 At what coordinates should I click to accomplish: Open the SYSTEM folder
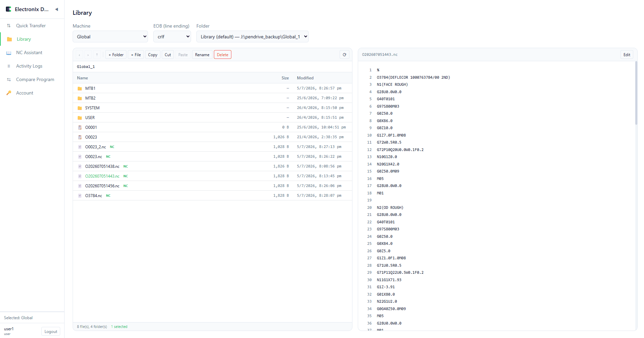[x=213, y=108]
